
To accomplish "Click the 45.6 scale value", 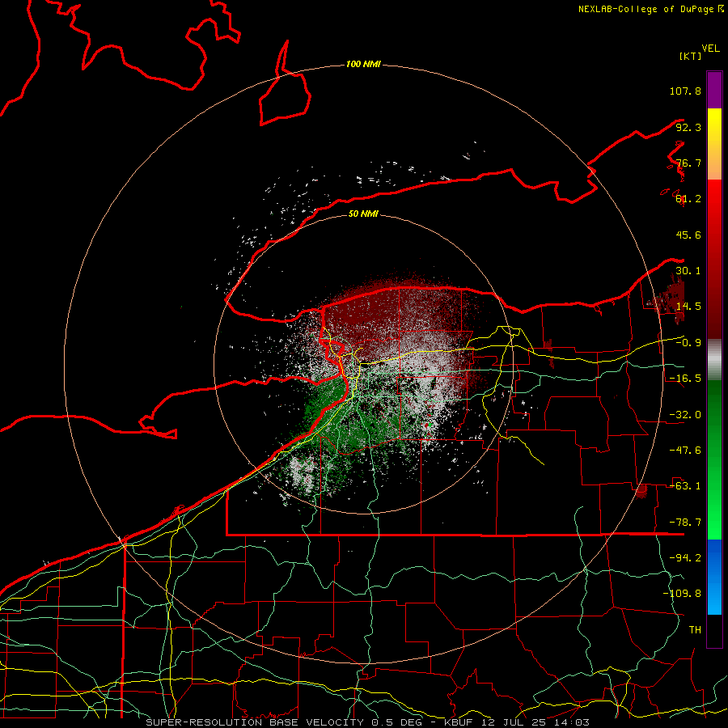I will point(688,235).
